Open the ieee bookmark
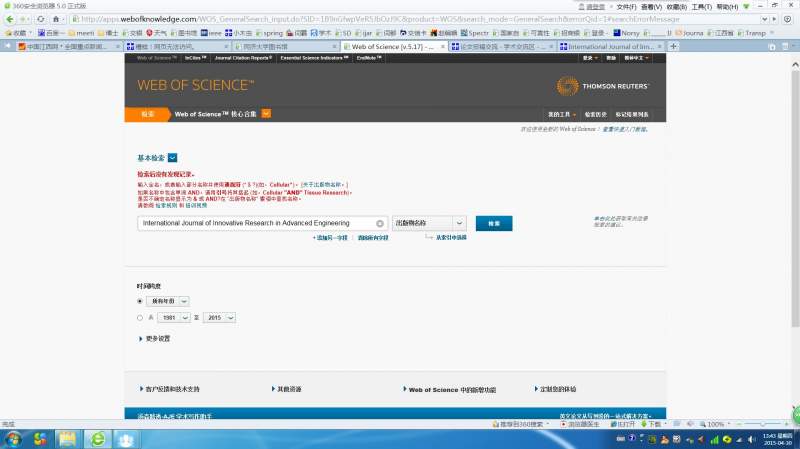 click(211, 33)
